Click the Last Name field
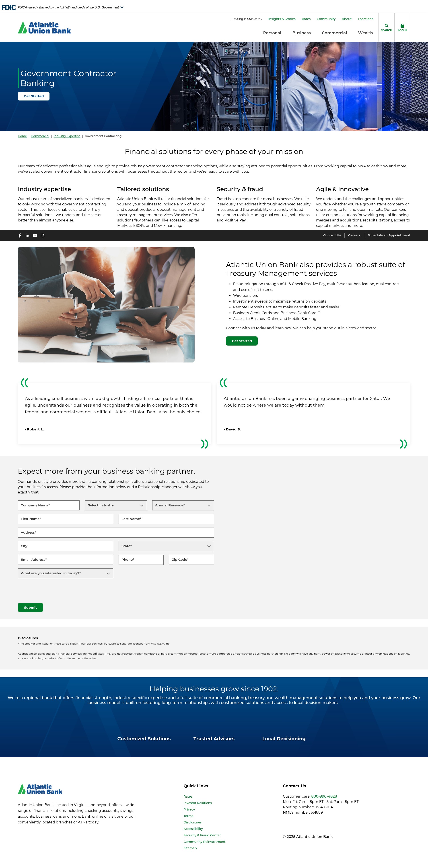428x868 pixels. pyautogui.click(x=166, y=519)
